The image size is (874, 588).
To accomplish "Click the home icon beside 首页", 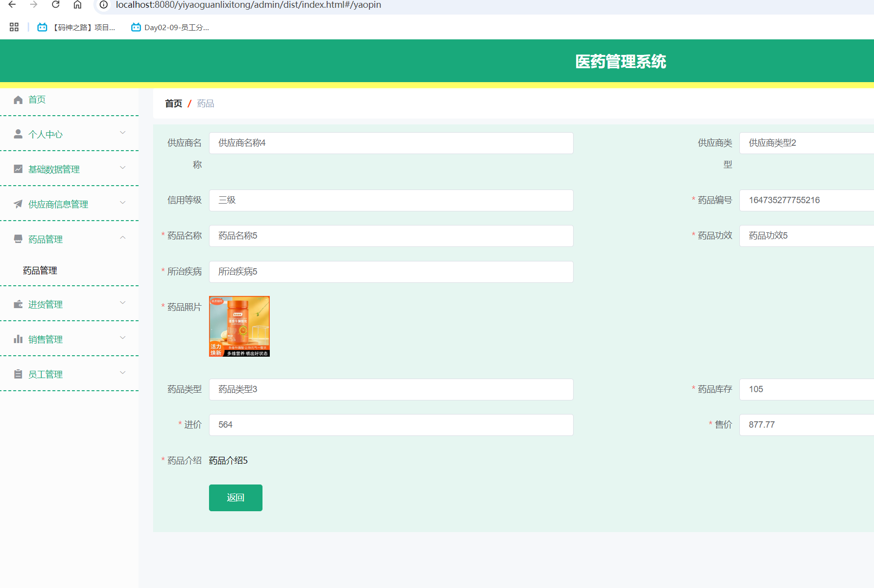I will pyautogui.click(x=18, y=100).
